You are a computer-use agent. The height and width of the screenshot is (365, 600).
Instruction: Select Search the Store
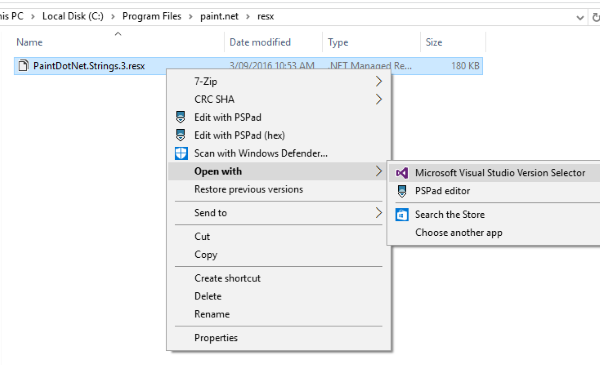click(x=494, y=215)
